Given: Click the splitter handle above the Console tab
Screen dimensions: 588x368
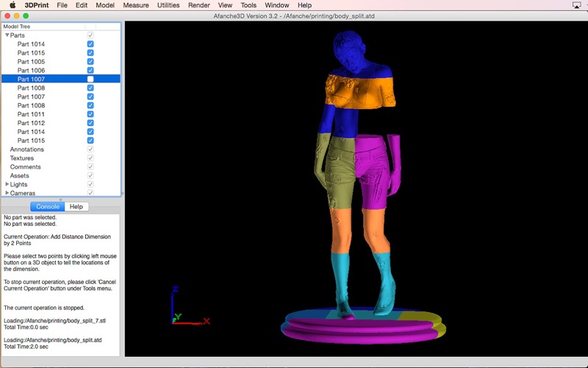Looking at the screenshot, I should coord(61,199).
